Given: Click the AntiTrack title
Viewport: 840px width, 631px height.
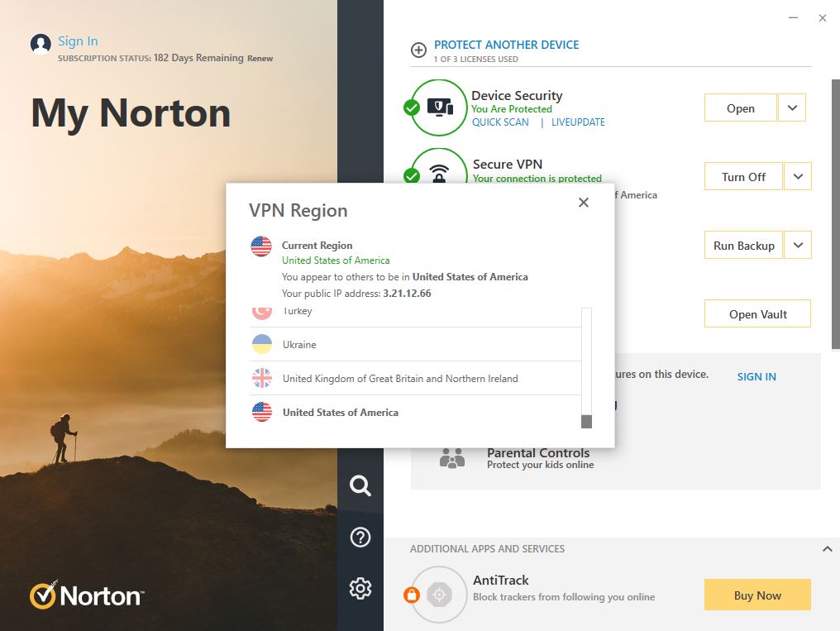Looking at the screenshot, I should pyautogui.click(x=500, y=580).
